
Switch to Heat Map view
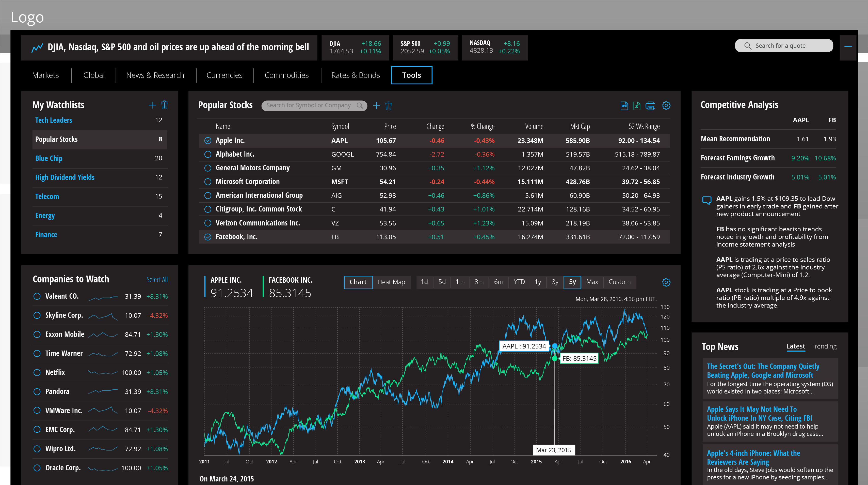tap(391, 282)
